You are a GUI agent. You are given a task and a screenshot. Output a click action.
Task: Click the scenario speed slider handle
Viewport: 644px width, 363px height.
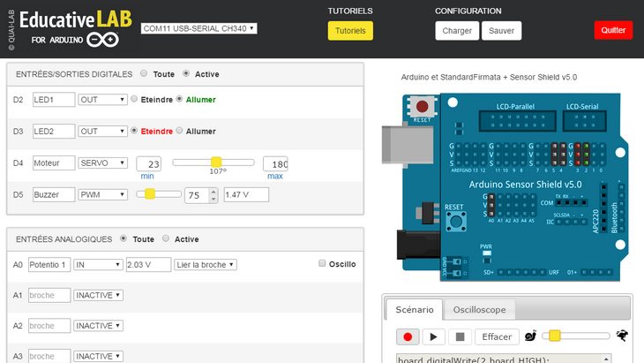coord(555,336)
